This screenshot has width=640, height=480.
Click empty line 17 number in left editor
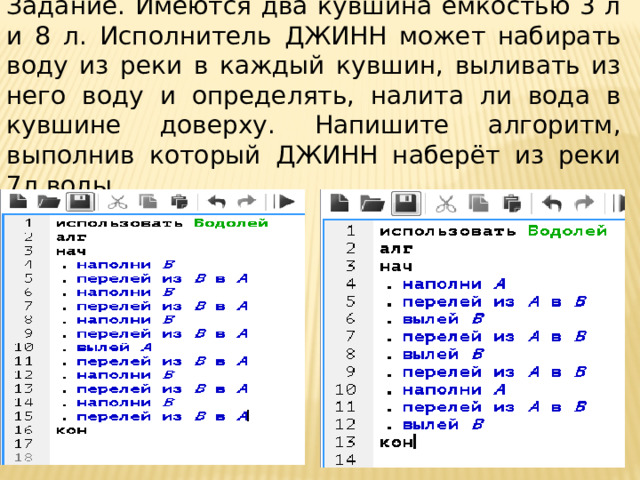point(23,444)
